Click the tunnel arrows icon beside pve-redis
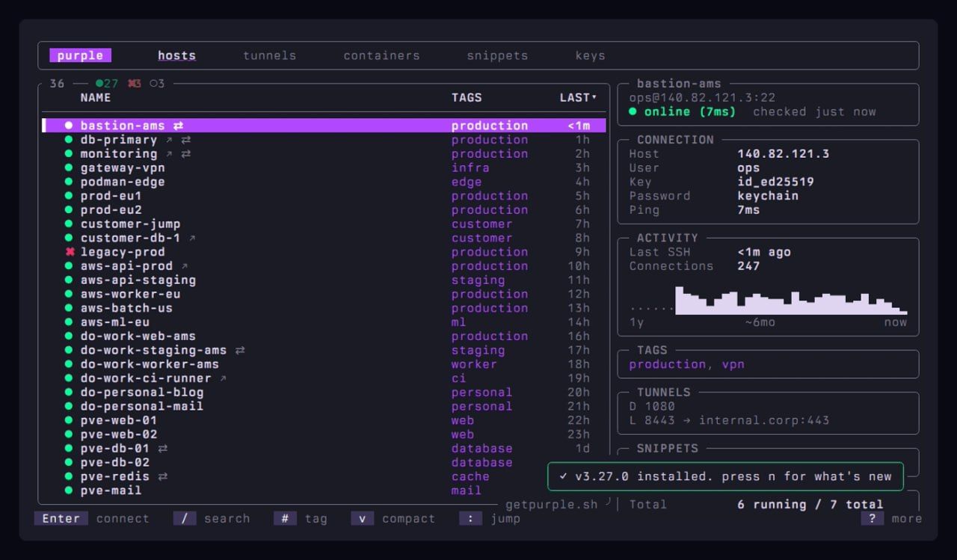Viewport: 957px width, 560px height. click(163, 476)
